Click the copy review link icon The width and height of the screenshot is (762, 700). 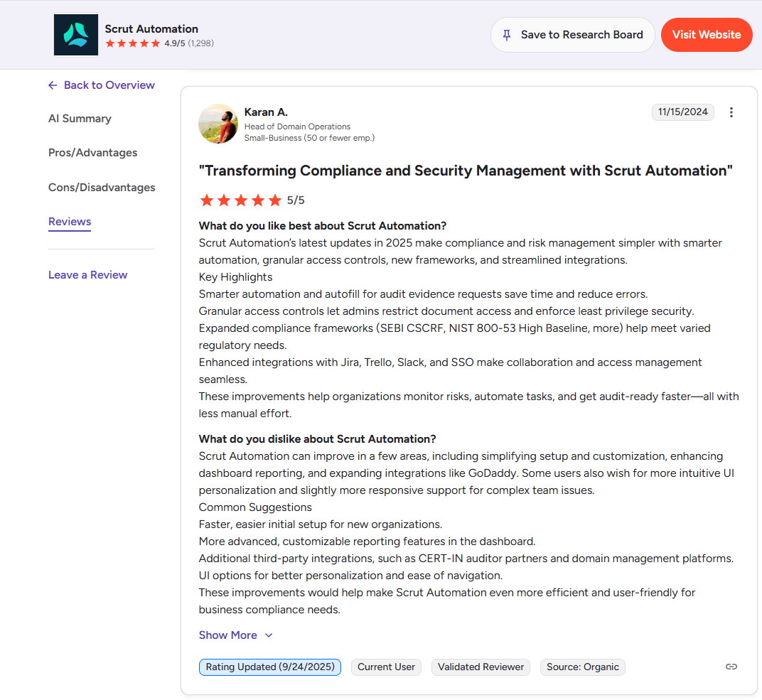[x=731, y=667]
